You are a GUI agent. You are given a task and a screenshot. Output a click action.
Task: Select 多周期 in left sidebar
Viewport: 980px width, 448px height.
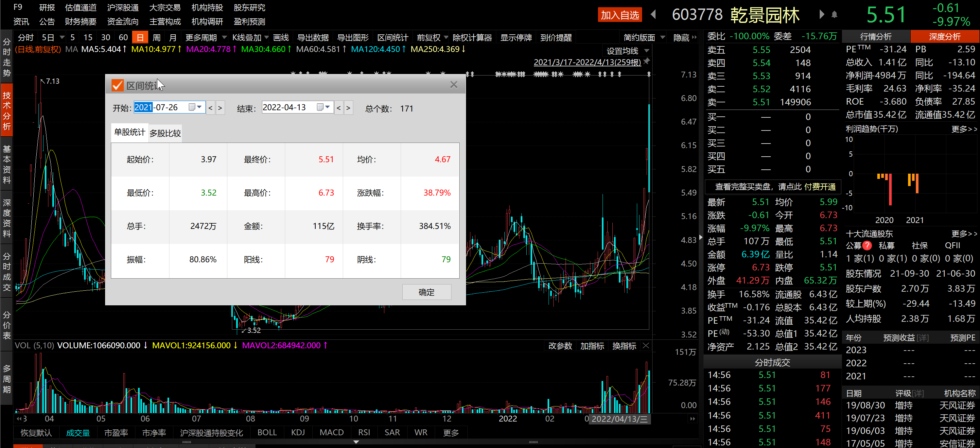coord(7,379)
